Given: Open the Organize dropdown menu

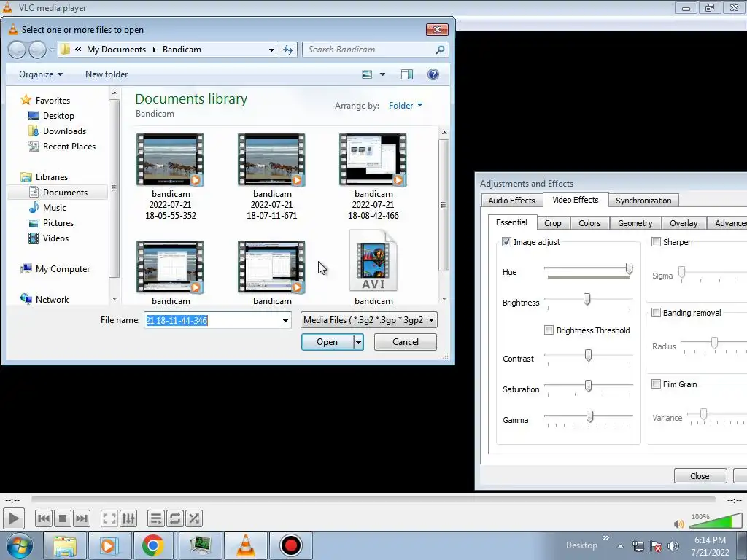Looking at the screenshot, I should (x=41, y=74).
